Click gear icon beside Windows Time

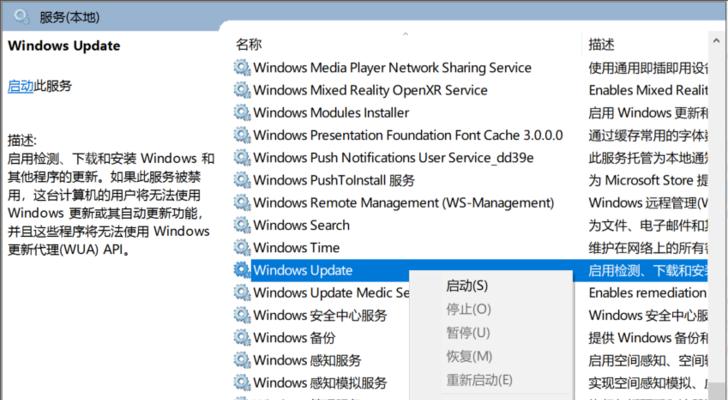[242, 248]
